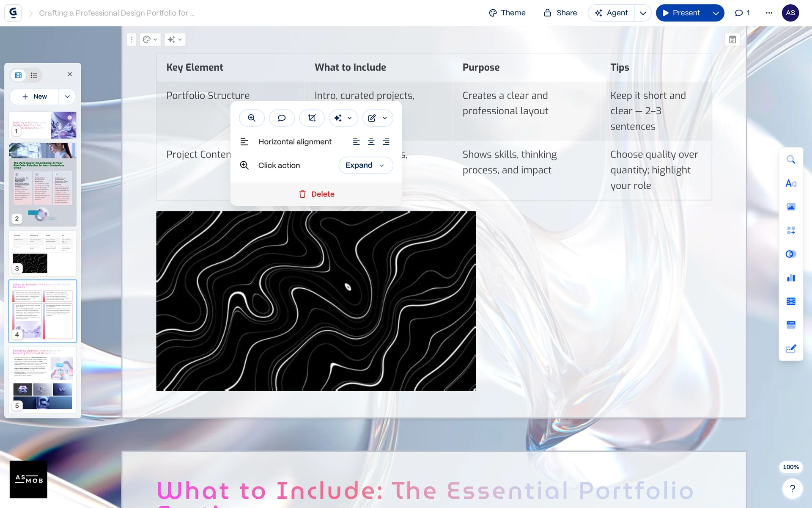This screenshot has height=508, width=812.
Task: Click the Share button
Action: coord(560,13)
